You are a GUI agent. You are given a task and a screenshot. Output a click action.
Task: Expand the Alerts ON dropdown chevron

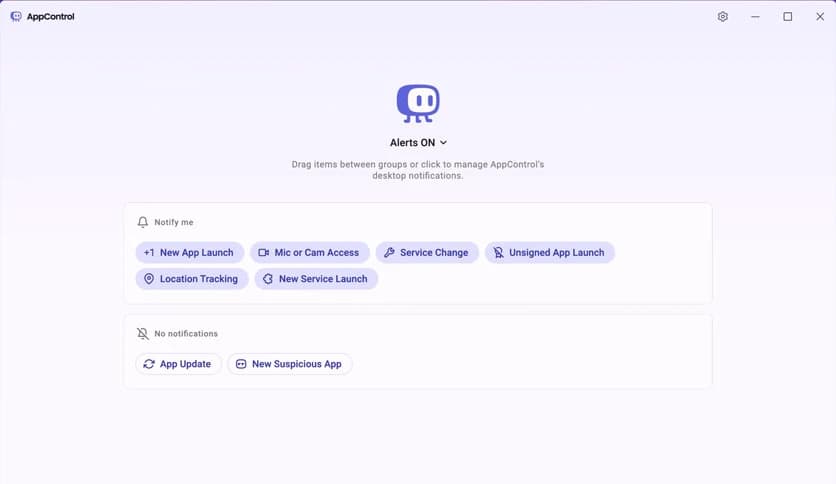(443, 143)
